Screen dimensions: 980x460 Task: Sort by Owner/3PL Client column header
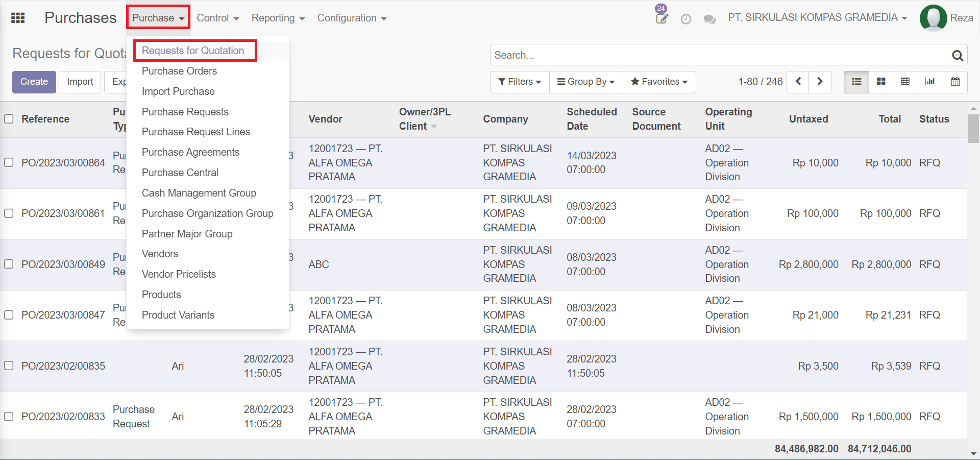click(425, 119)
